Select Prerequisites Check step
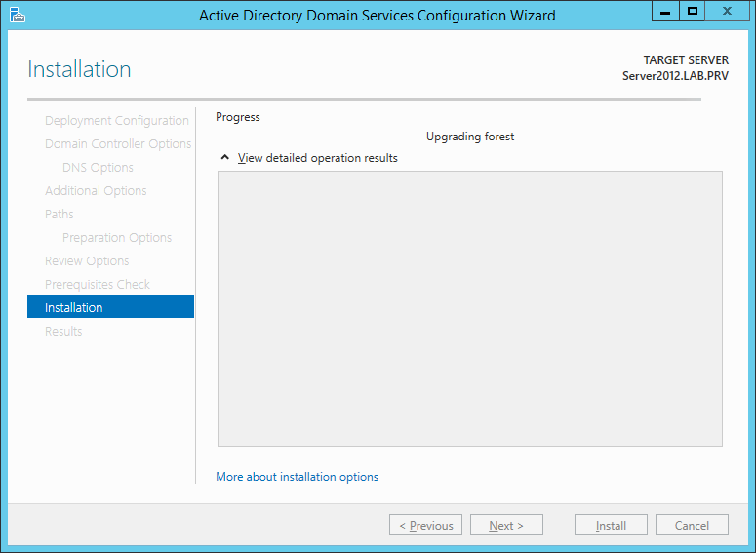The height and width of the screenshot is (553, 756). (x=98, y=285)
